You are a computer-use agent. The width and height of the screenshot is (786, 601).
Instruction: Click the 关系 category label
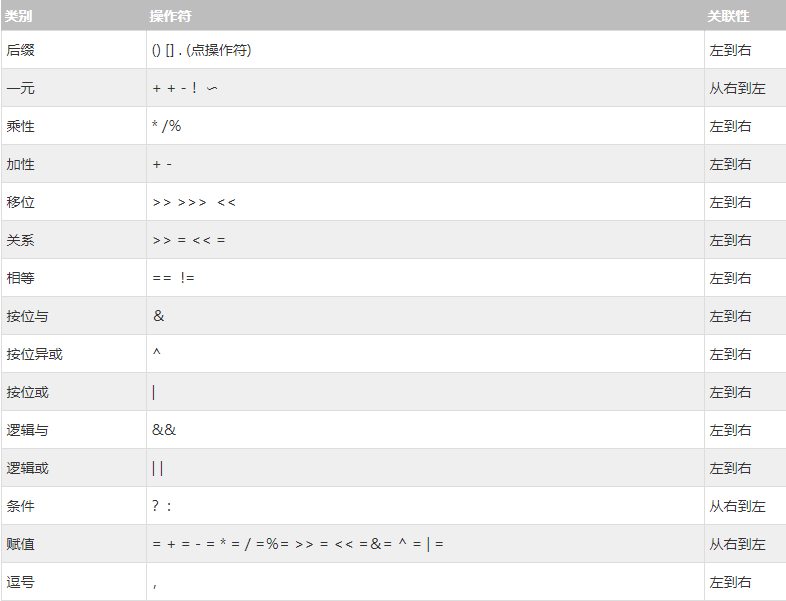(x=21, y=240)
